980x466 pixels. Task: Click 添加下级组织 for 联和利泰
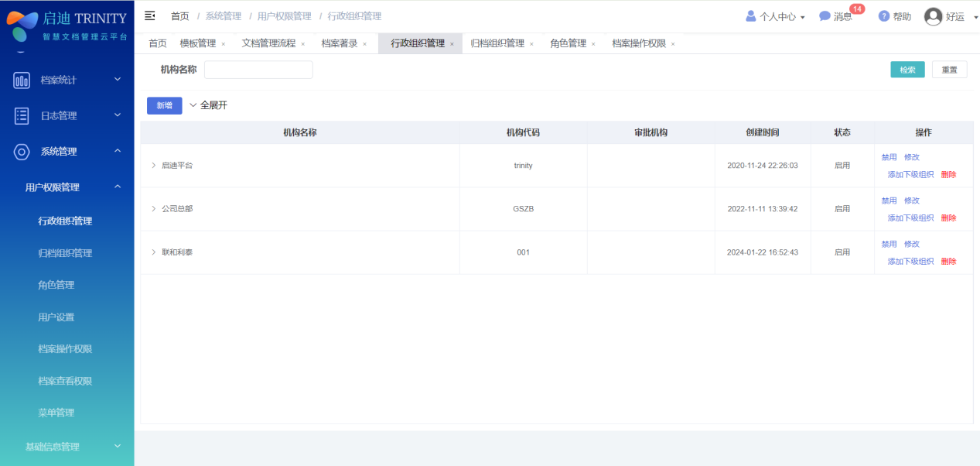click(x=910, y=262)
